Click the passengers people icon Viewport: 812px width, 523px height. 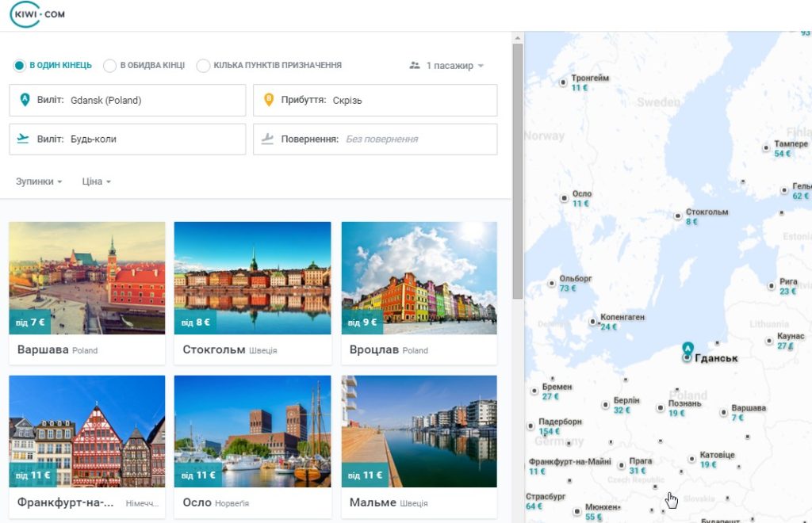tap(414, 65)
